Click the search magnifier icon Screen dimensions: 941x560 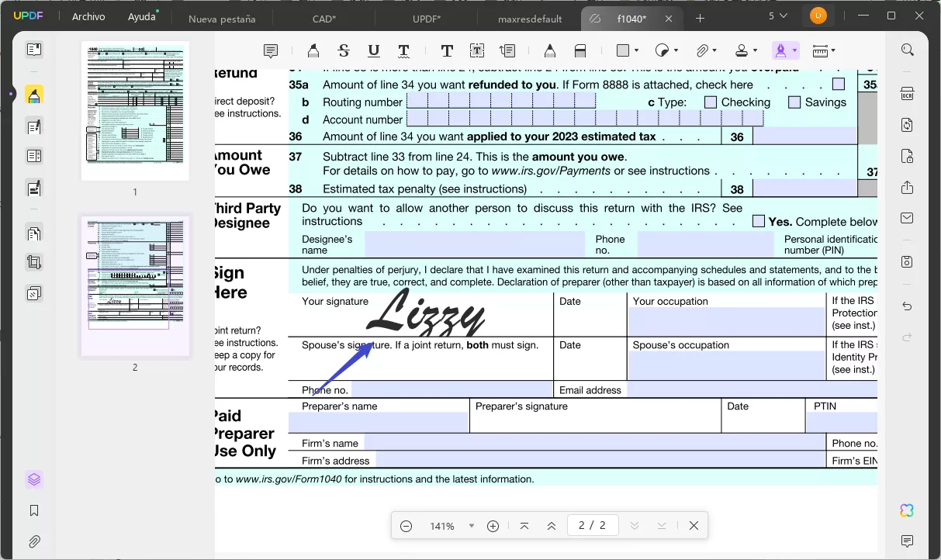907,50
